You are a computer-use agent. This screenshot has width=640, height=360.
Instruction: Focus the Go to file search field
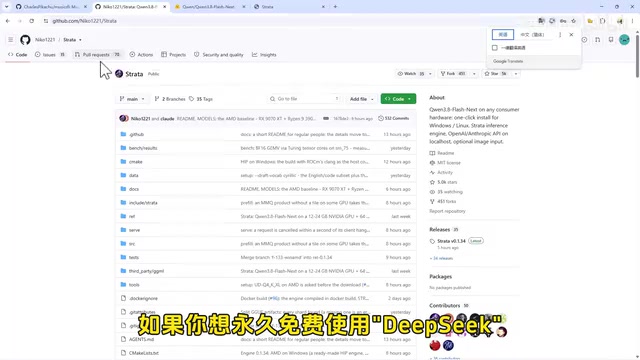[x=304, y=99]
